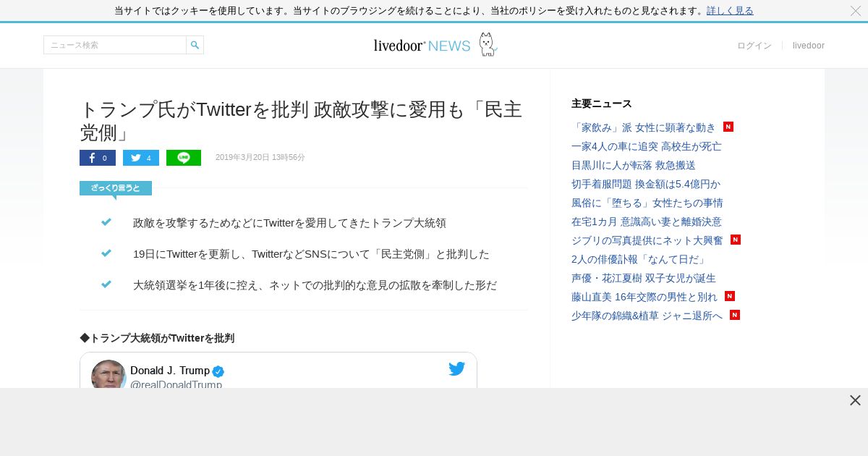Screen dimensions: 868x456
Task: Click the ログイン link
Action: point(754,46)
